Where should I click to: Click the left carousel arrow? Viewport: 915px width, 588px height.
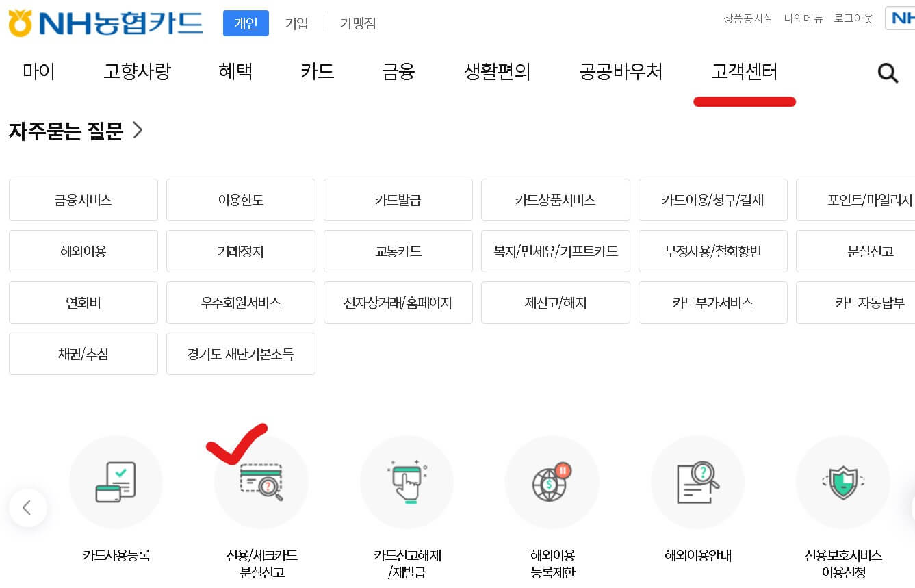(27, 508)
